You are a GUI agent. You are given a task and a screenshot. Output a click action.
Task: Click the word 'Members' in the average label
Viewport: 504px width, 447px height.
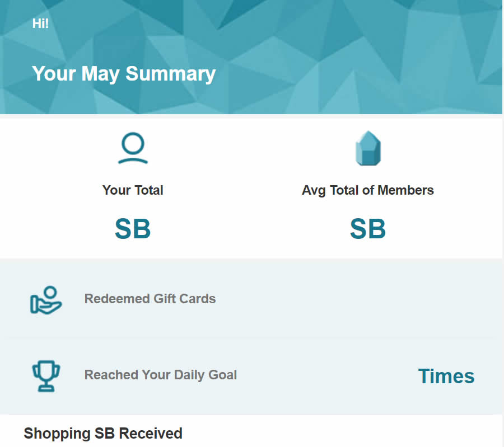click(x=405, y=190)
